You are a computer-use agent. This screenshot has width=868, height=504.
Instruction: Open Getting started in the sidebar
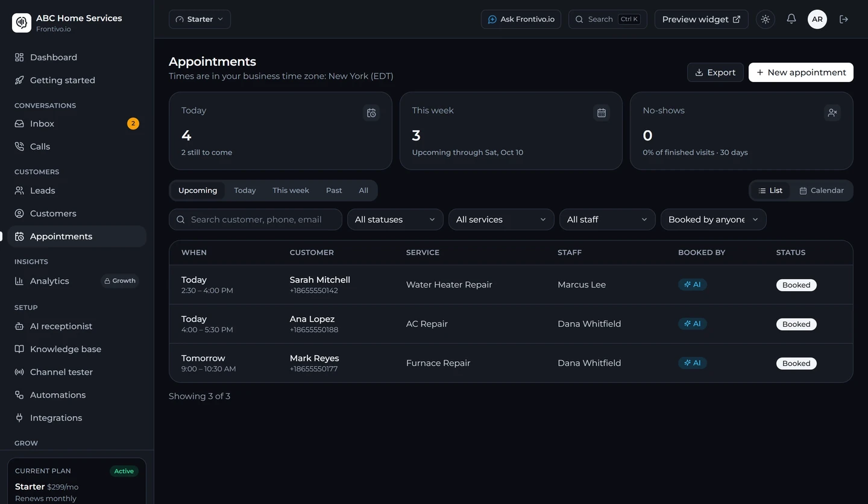77,80
